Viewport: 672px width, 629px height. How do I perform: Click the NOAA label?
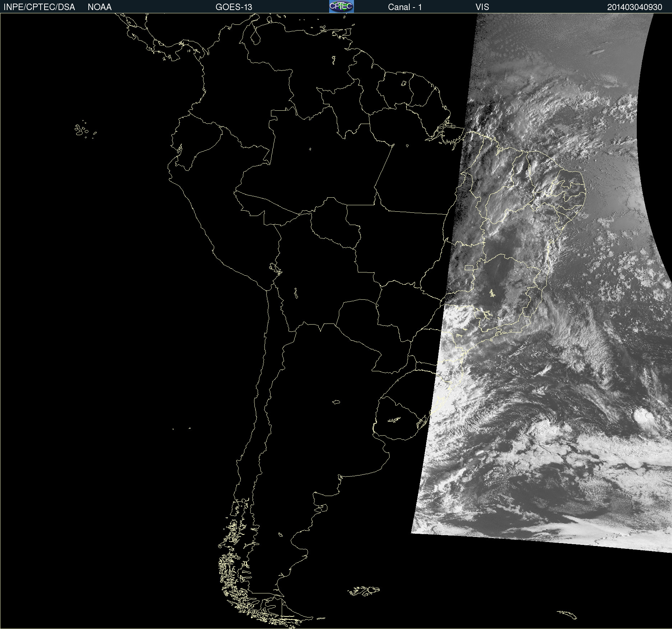tap(100, 7)
